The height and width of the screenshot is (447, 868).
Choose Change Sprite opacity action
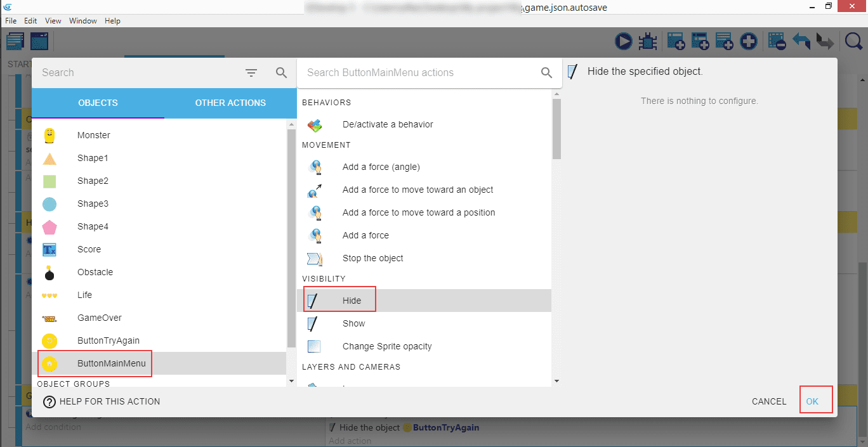(386, 346)
